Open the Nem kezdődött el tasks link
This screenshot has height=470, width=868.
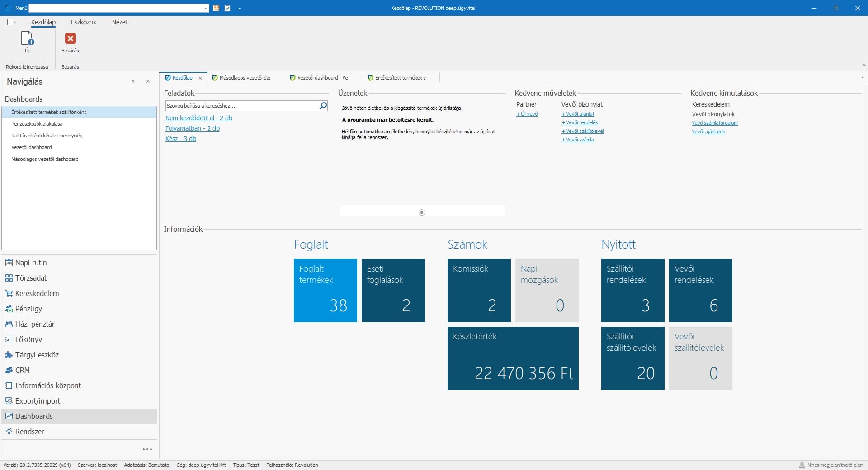pyautogui.click(x=199, y=118)
